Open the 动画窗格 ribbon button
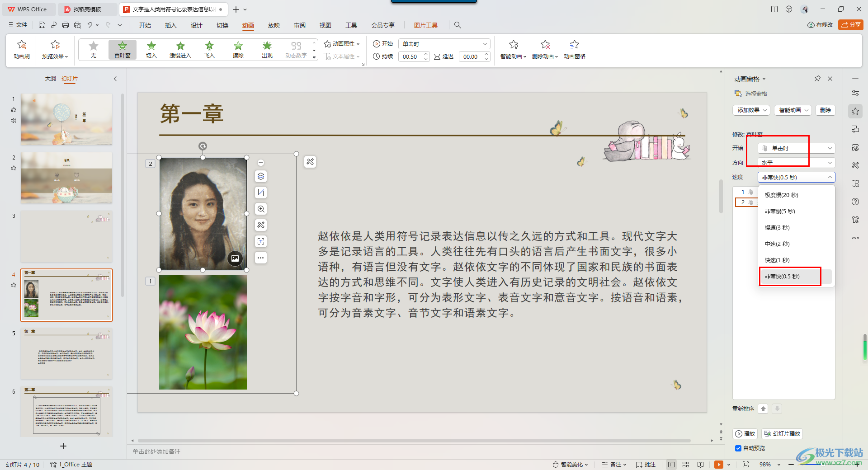 [x=574, y=49]
